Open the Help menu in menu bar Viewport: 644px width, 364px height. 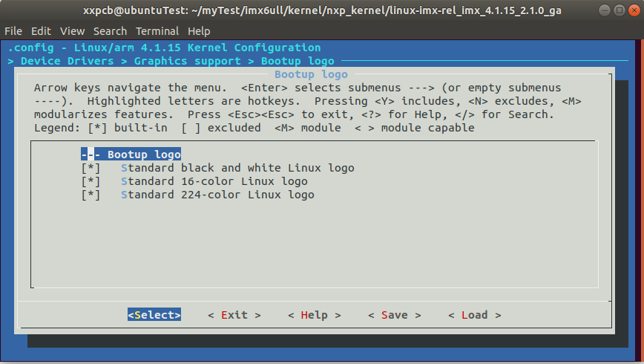tap(199, 31)
